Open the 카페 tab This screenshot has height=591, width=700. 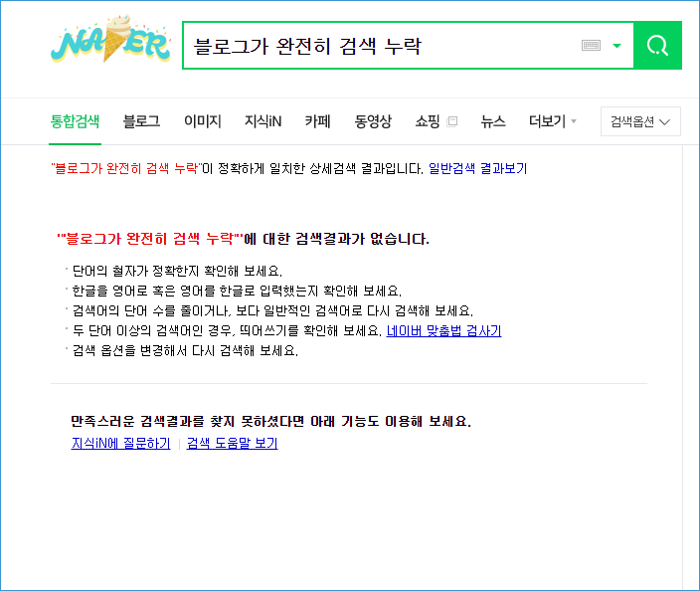click(318, 121)
